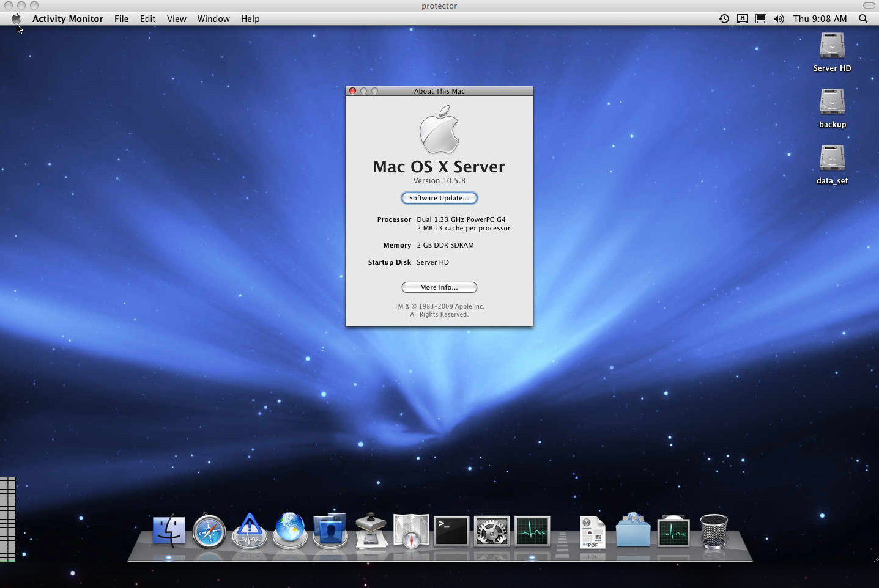This screenshot has width=879, height=588.
Task: Open the map-and-compass Directory icon in Dock
Action: pyautogui.click(x=411, y=531)
